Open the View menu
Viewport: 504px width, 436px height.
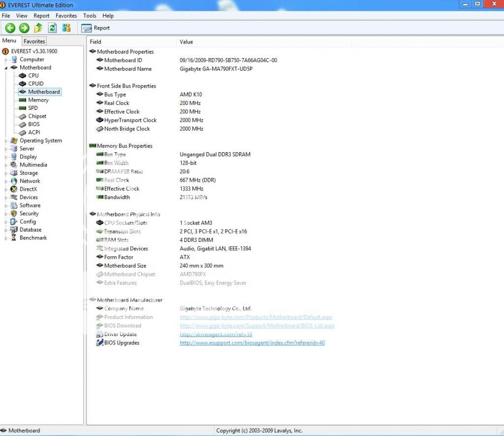click(x=22, y=15)
